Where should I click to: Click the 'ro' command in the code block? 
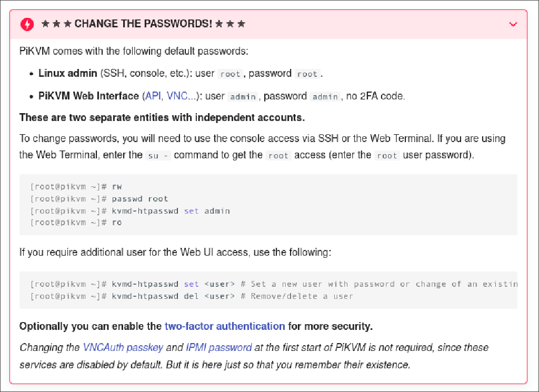[117, 222]
